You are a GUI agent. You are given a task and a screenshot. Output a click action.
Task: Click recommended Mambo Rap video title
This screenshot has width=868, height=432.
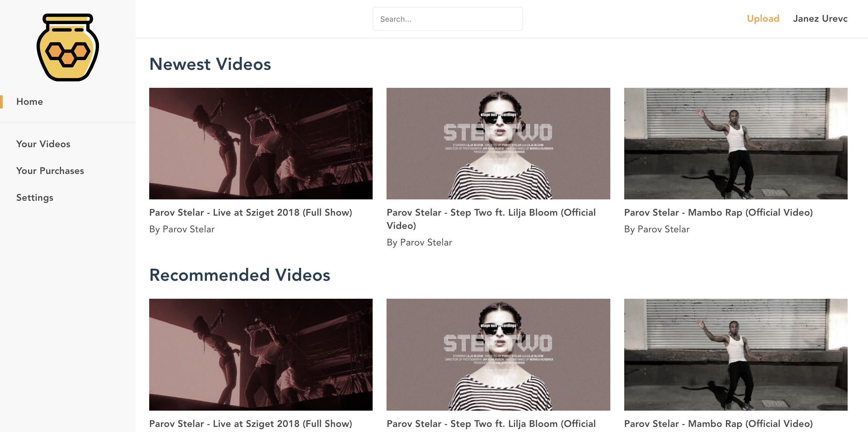(x=718, y=424)
